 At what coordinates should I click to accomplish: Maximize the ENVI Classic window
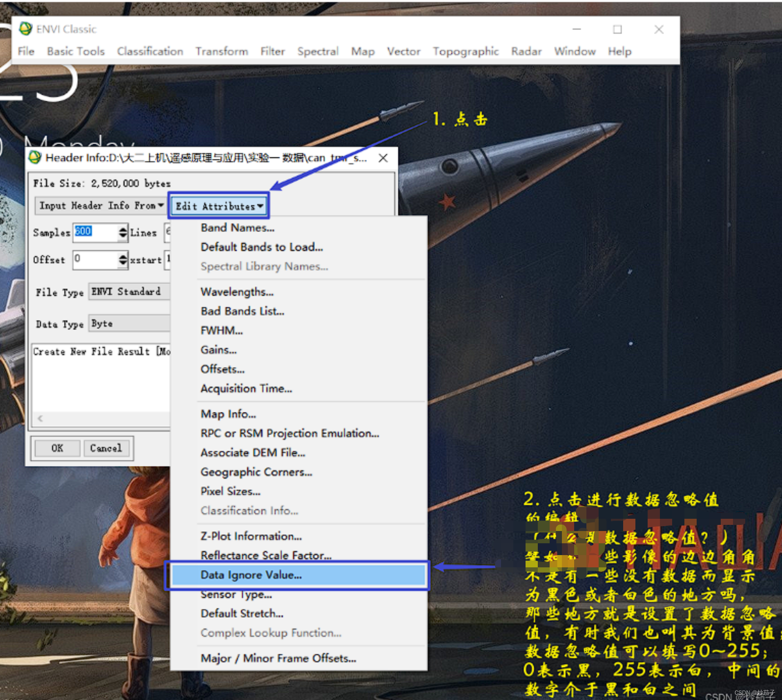(x=617, y=29)
